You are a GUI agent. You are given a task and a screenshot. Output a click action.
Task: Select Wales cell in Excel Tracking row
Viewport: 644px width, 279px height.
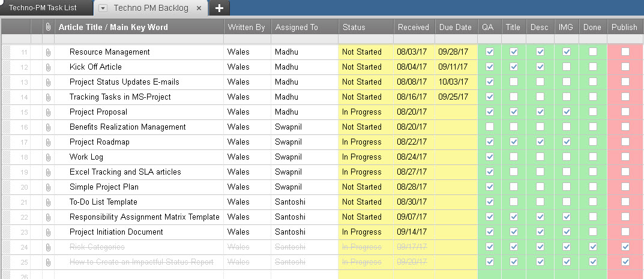247,172
